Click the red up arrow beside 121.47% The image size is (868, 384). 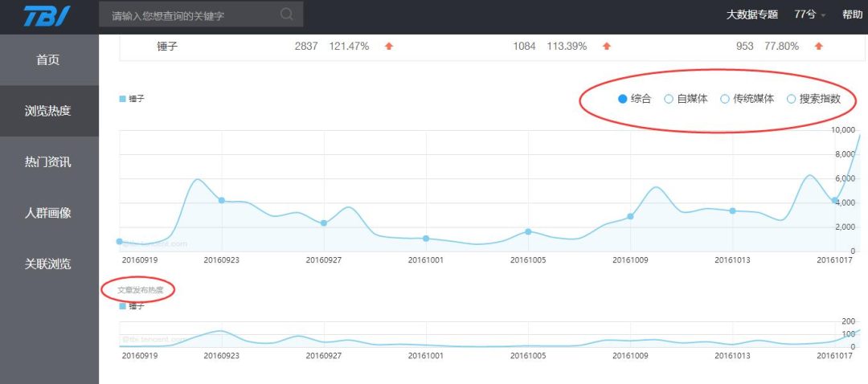(389, 47)
